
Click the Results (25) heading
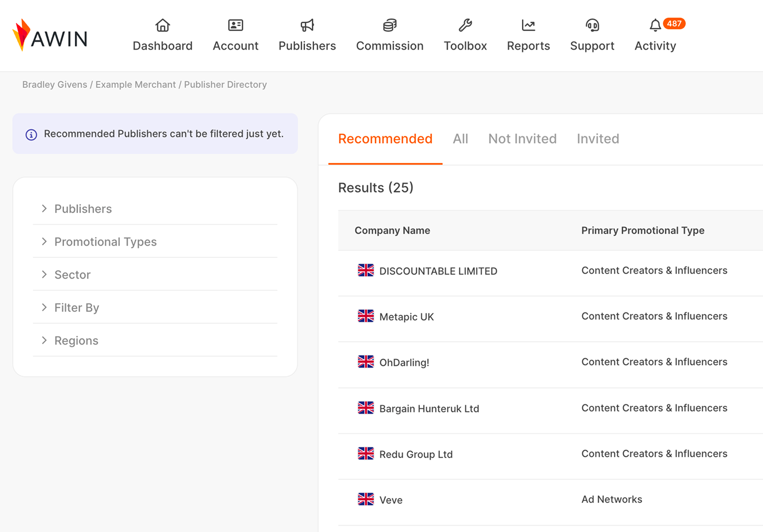click(376, 188)
